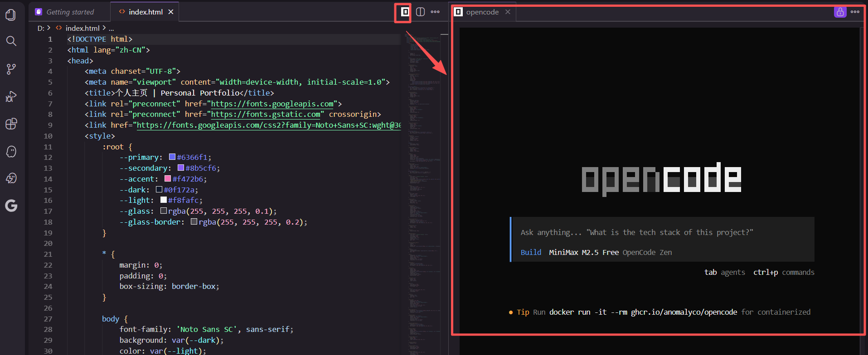Open the #0f172a dark color swatch
Screen dimensions: 868x355
pyautogui.click(x=159, y=190)
